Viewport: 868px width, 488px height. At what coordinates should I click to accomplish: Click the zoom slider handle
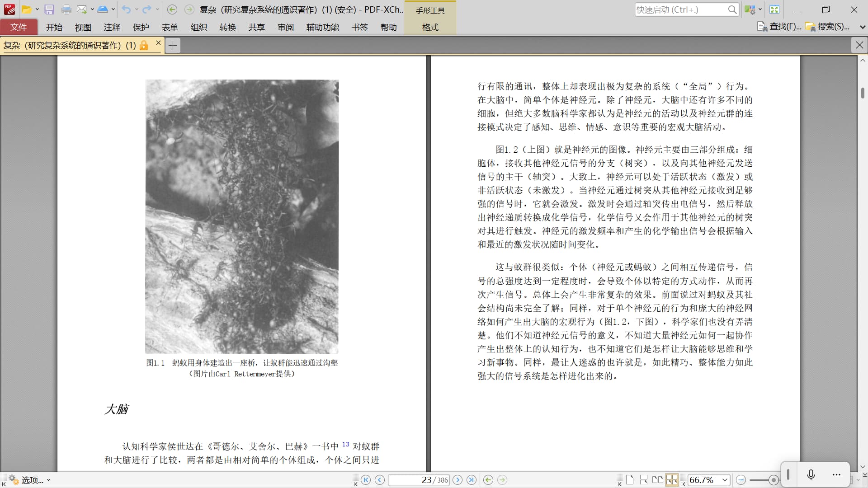(774, 480)
